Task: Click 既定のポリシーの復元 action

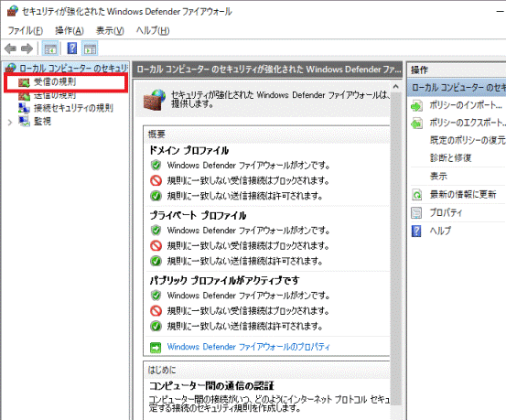Action: click(468, 140)
